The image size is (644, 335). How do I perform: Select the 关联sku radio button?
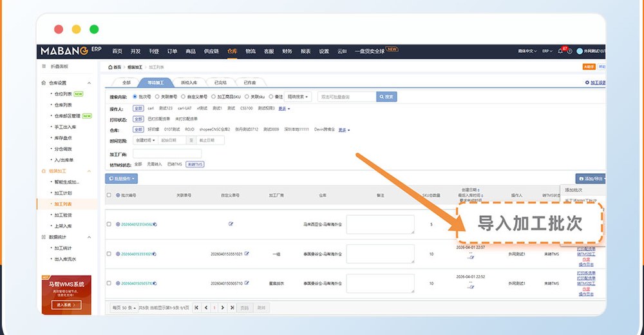(x=247, y=97)
